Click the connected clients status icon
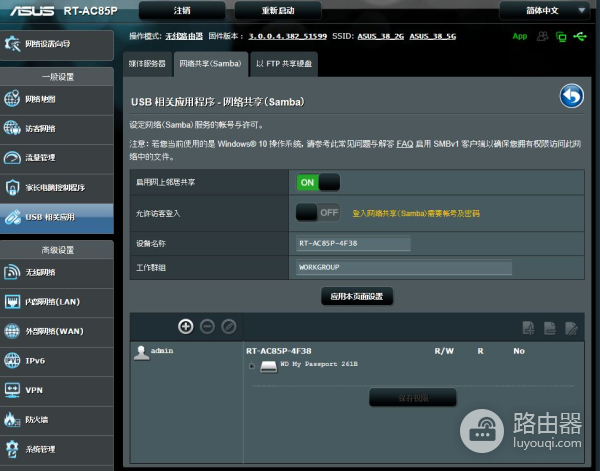This screenshot has width=600, height=471. pyautogui.click(x=542, y=36)
